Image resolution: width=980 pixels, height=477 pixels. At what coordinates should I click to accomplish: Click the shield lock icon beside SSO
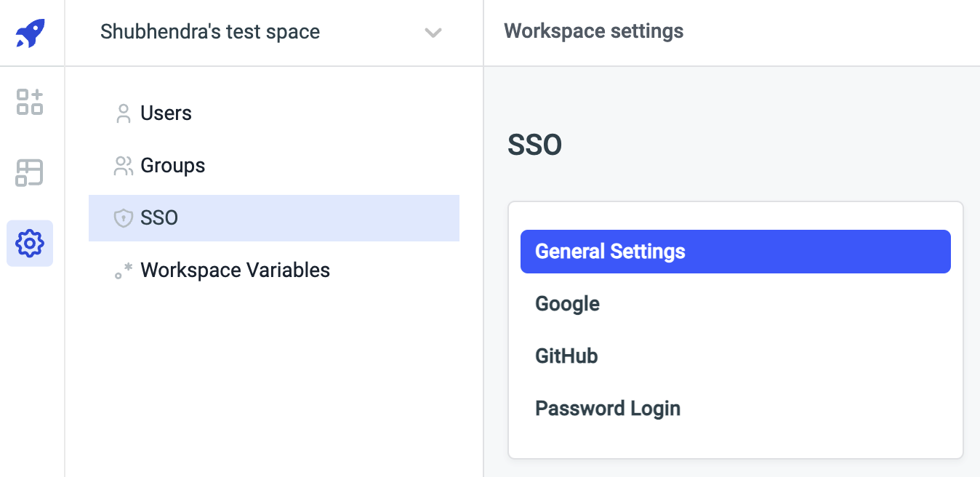coord(124,218)
